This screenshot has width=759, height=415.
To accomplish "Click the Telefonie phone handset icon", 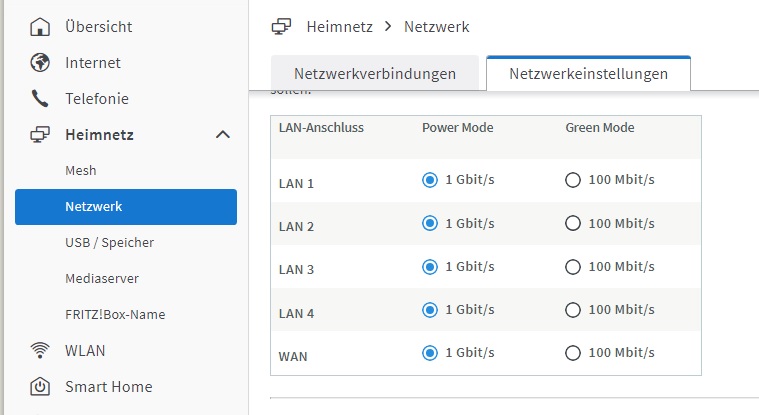I will (40, 99).
